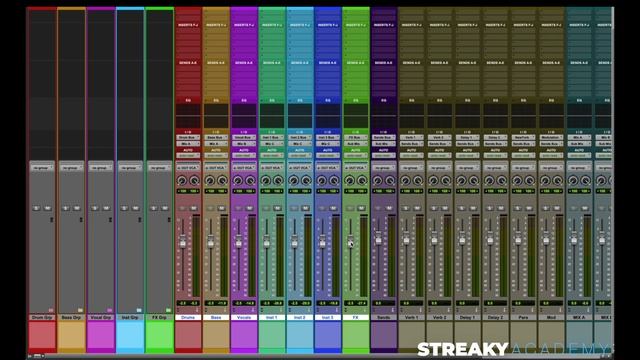Image resolution: width=640 pixels, height=360 pixels.
Task: Select the 'Bass Grp' track name
Action: pos(71,317)
